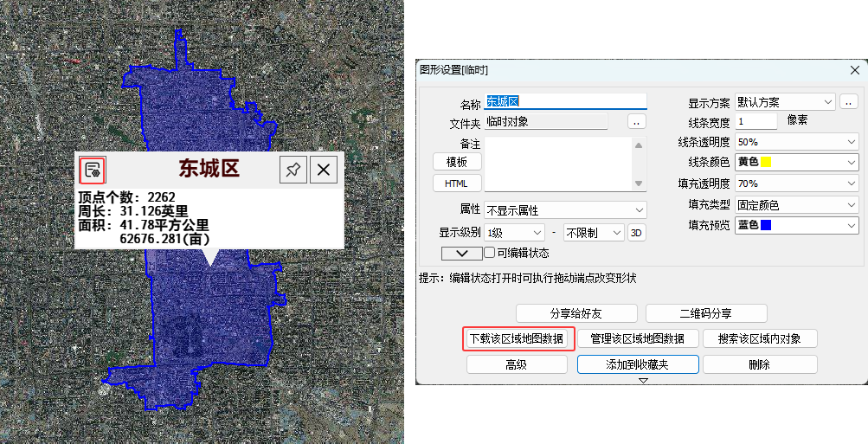Viewport: 868px width, 444px height.
Task: Close the 东城区 info popup
Action: pyautogui.click(x=324, y=170)
